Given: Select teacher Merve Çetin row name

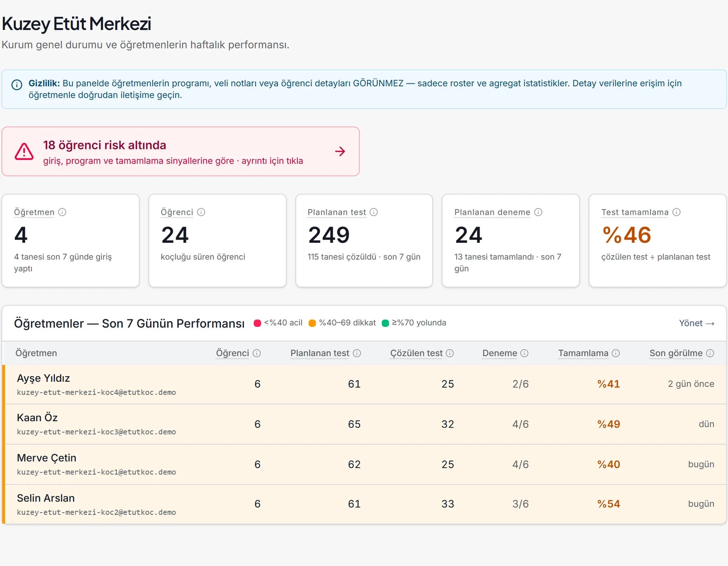Looking at the screenshot, I should click(47, 458).
